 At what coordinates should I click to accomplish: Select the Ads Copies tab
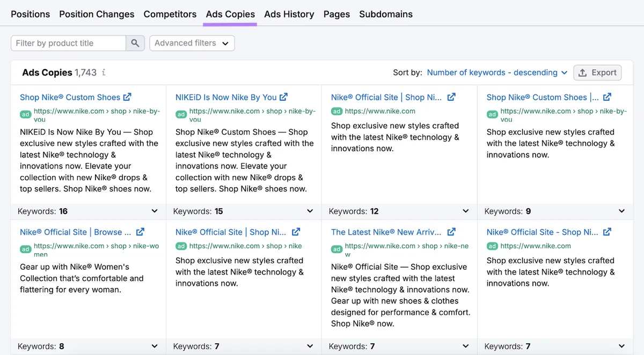(x=230, y=14)
